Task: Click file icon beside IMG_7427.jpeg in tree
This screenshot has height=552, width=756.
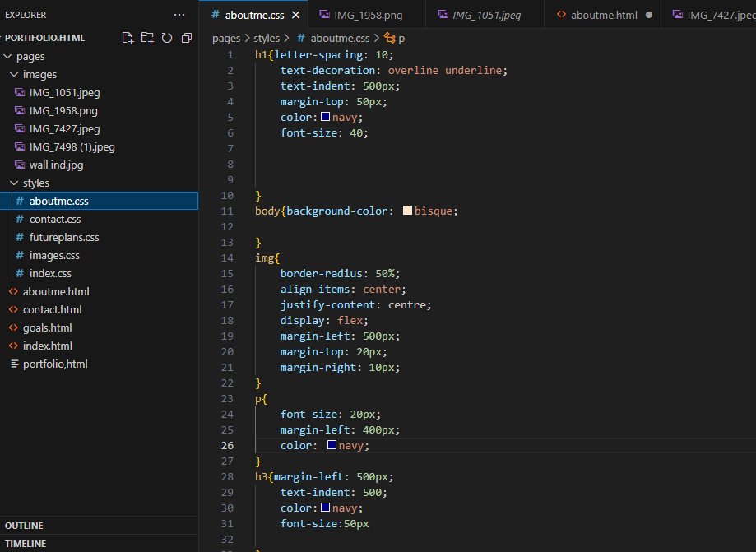Action: click(x=20, y=128)
